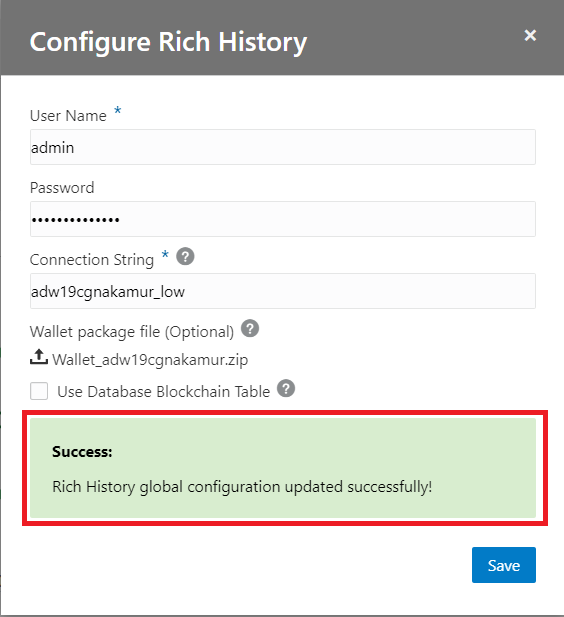Click the wallet upload icon
Image resolution: width=564 pixels, height=617 pixels.
coord(39,357)
